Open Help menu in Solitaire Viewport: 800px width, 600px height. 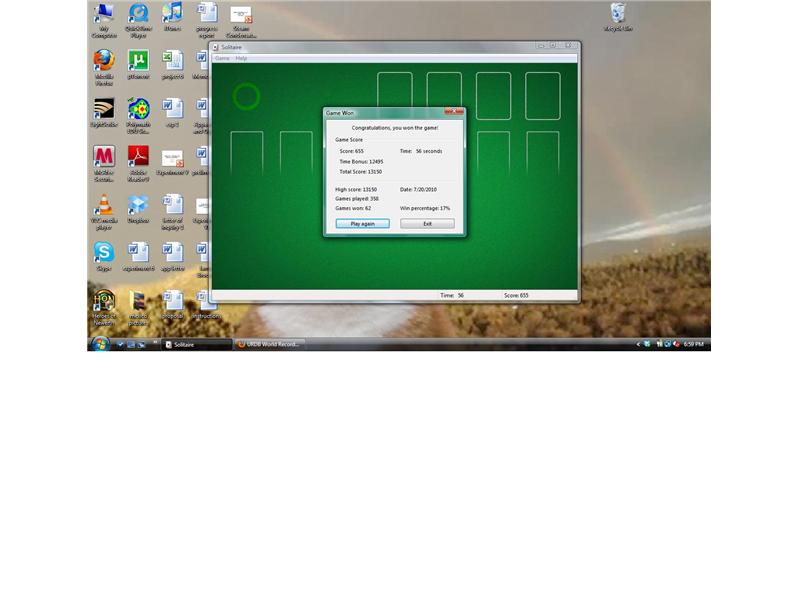(241, 58)
